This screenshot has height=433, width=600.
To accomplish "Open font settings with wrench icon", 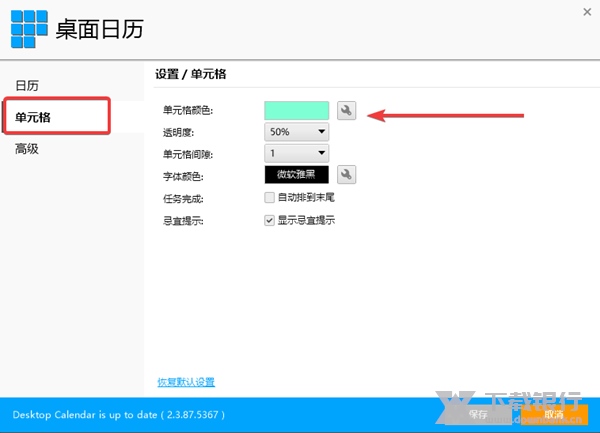I will (x=346, y=175).
